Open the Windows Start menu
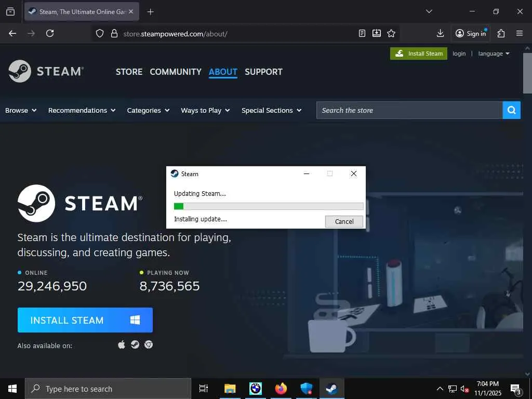Viewport: 532px width, 399px height. 12,389
